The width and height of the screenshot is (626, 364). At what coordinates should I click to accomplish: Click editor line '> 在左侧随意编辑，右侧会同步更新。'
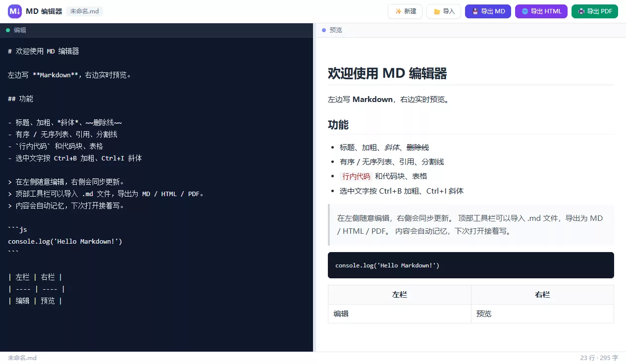pyautogui.click(x=66, y=182)
